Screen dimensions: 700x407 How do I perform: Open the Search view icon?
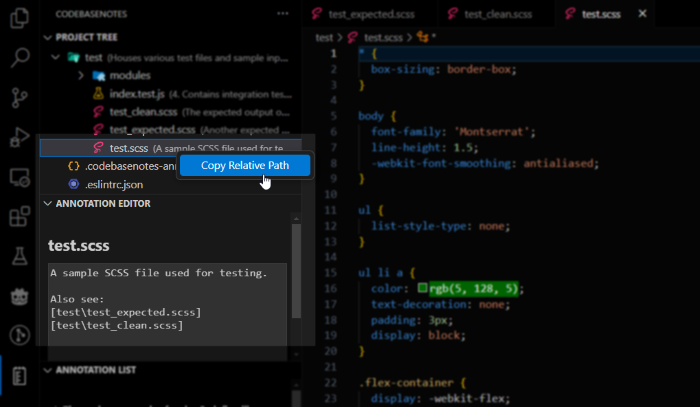(x=20, y=57)
